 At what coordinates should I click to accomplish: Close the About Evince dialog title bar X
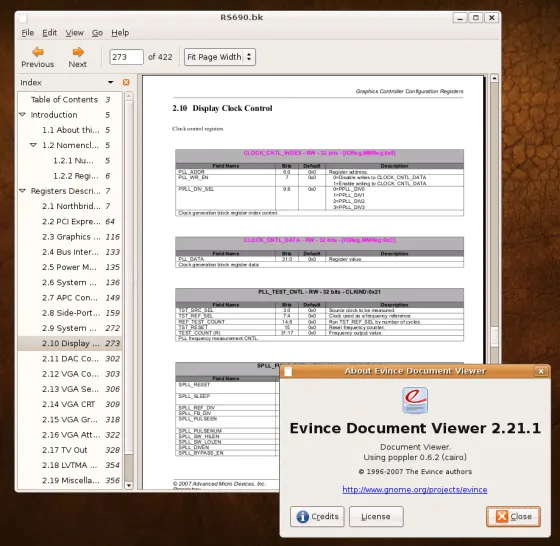coord(541,371)
